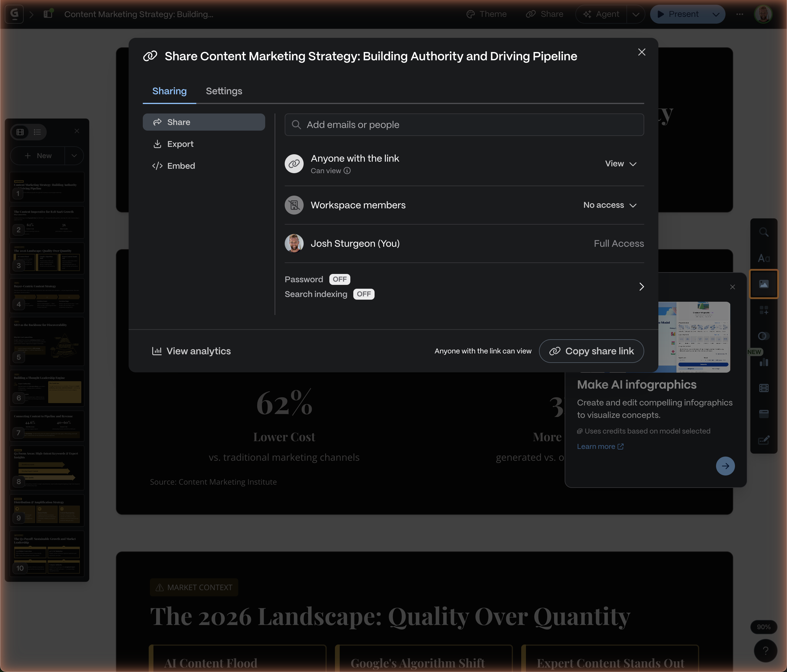The width and height of the screenshot is (787, 672).
Task: Open the image tool in right sidebar
Action: click(764, 284)
